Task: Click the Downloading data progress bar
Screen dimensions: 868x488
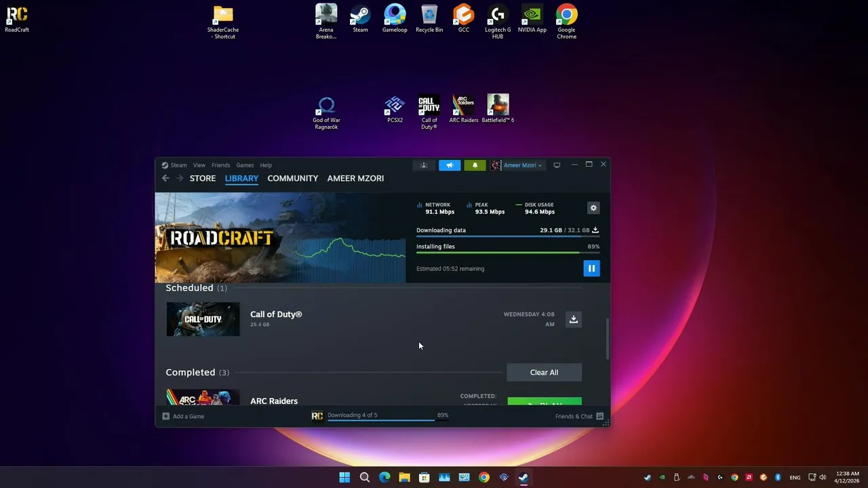Action: click(x=508, y=237)
